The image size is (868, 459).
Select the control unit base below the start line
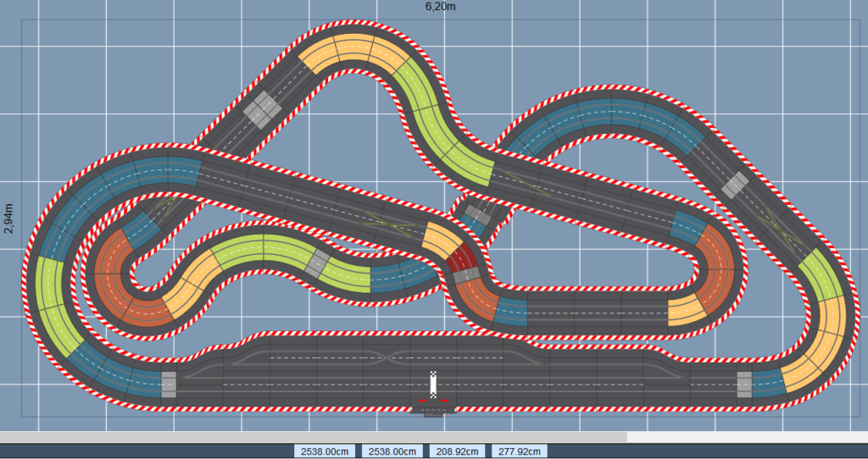coord(433,411)
